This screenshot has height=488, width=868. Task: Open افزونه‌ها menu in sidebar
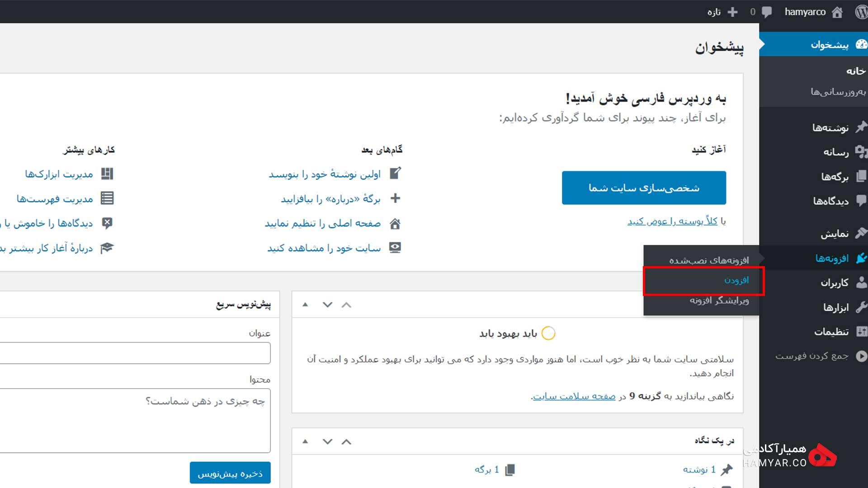[832, 258]
